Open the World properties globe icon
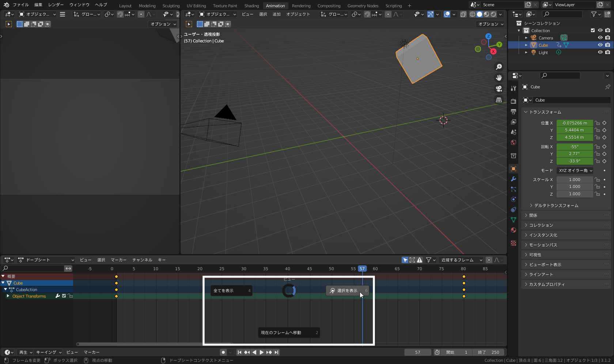 point(513,142)
